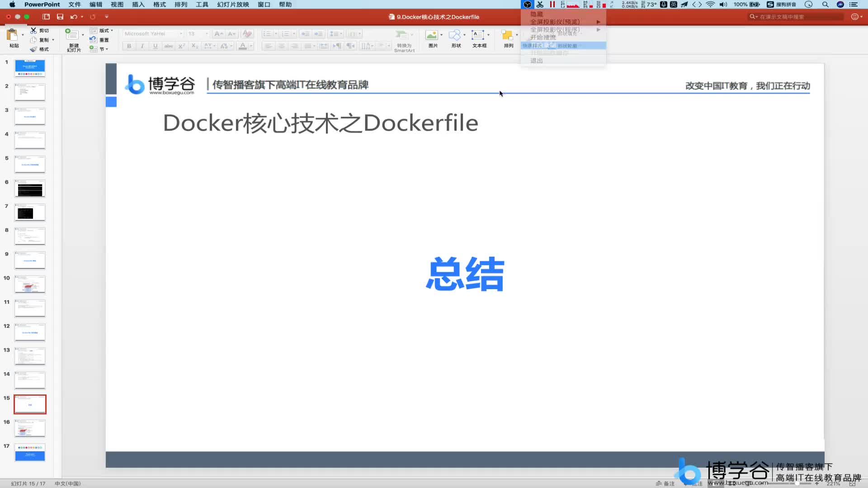Click the Copy icon in ribbon
The width and height of the screenshot is (868, 488).
click(33, 40)
